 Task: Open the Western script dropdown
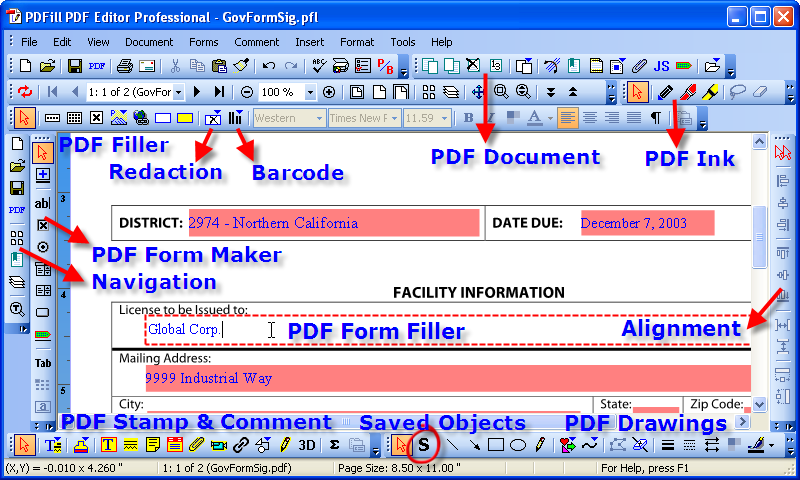point(319,118)
